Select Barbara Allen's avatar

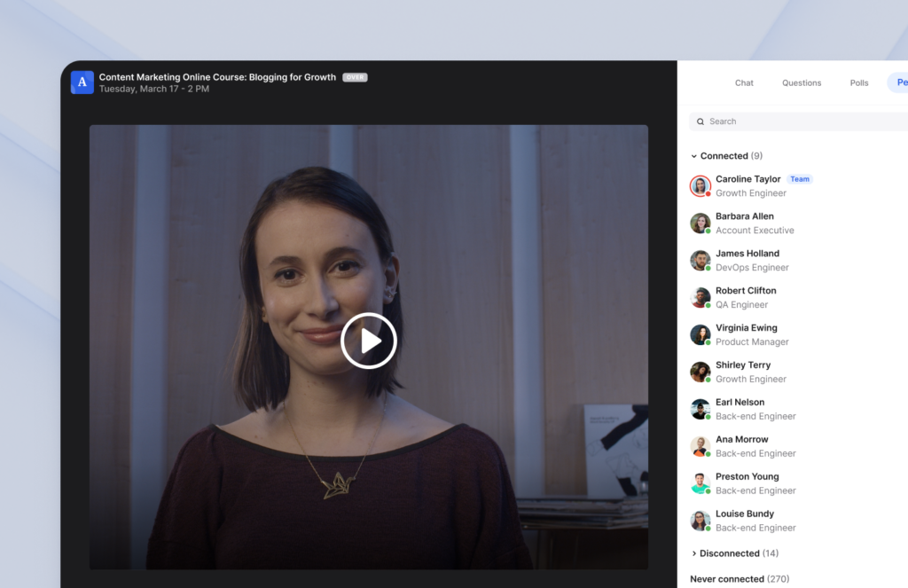point(700,223)
